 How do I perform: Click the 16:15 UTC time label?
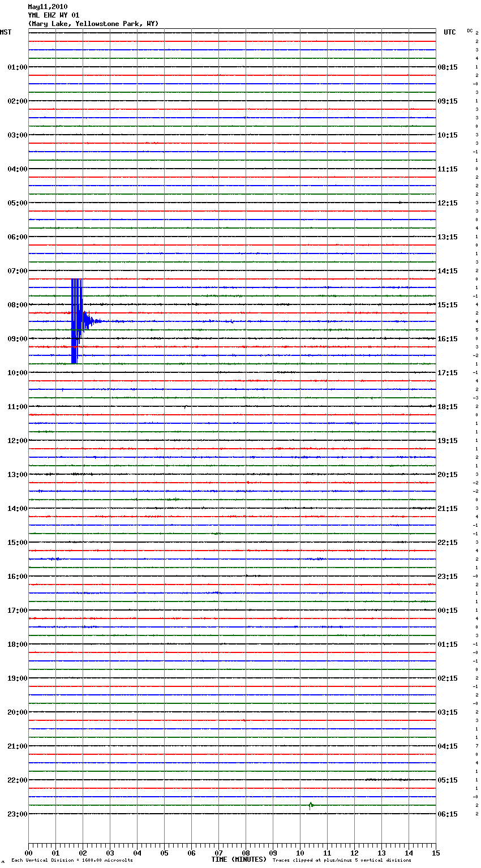pyautogui.click(x=448, y=338)
